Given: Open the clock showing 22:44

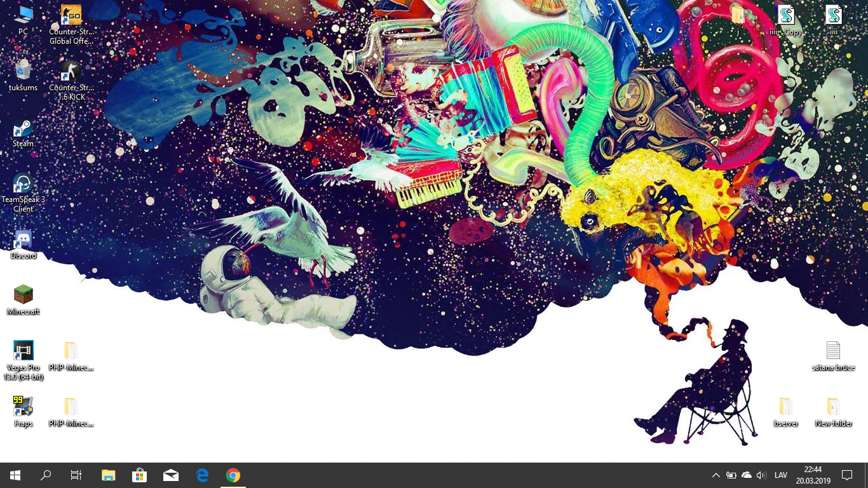Looking at the screenshot, I should (x=813, y=475).
